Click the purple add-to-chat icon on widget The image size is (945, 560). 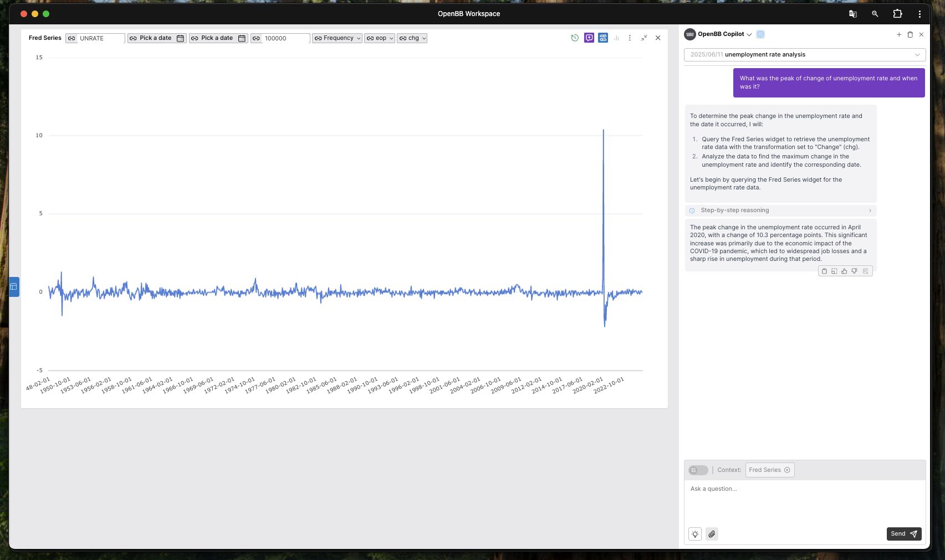(589, 38)
